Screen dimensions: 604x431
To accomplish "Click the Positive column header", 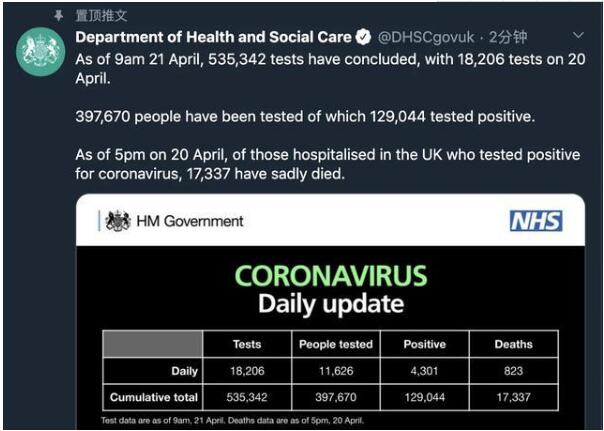I will point(424,344).
